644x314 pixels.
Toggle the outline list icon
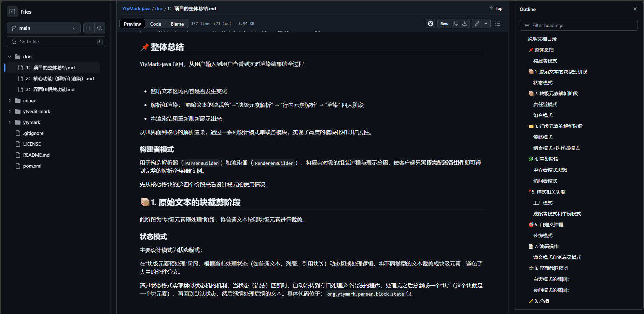tap(498, 24)
